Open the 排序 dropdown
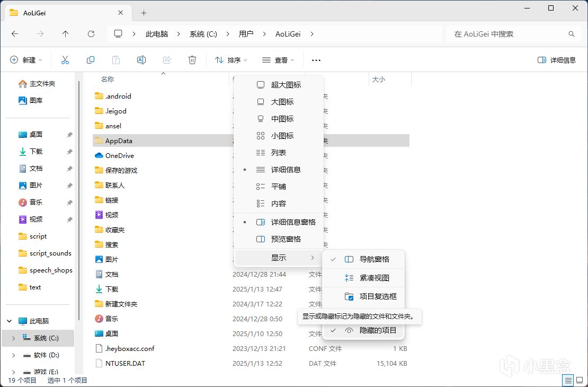The height and width of the screenshot is (387, 588). coord(231,60)
